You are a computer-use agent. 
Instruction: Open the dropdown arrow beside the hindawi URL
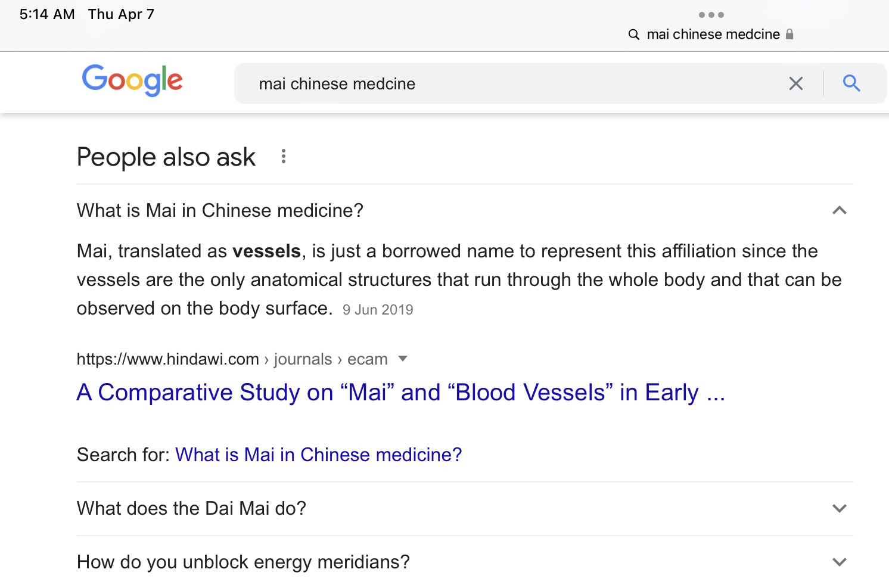403,359
